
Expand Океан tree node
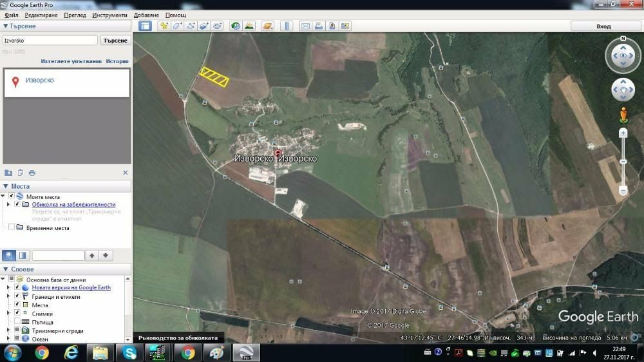coord(8,339)
